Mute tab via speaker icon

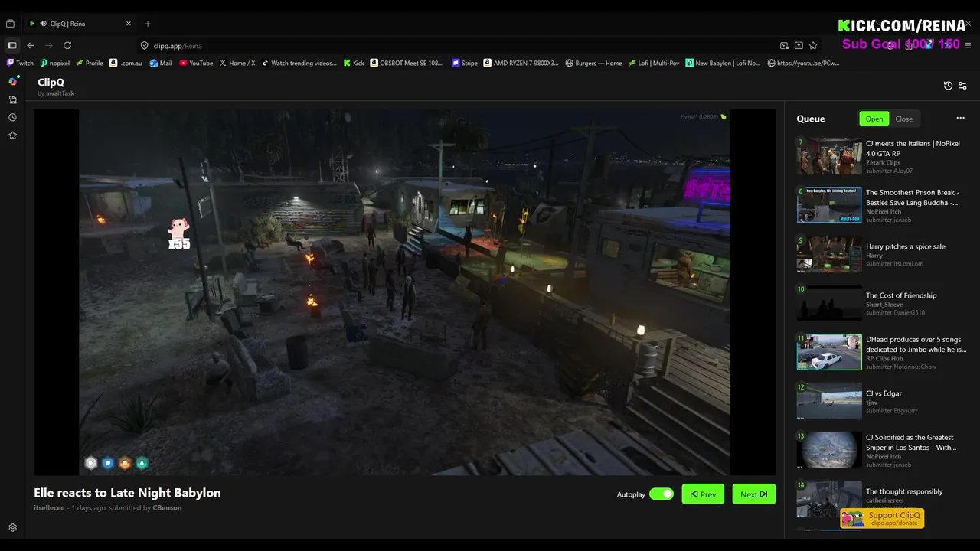point(43,24)
